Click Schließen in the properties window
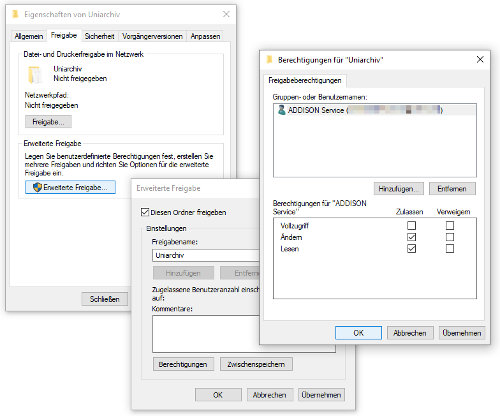The height and width of the screenshot is (416, 500). click(105, 299)
